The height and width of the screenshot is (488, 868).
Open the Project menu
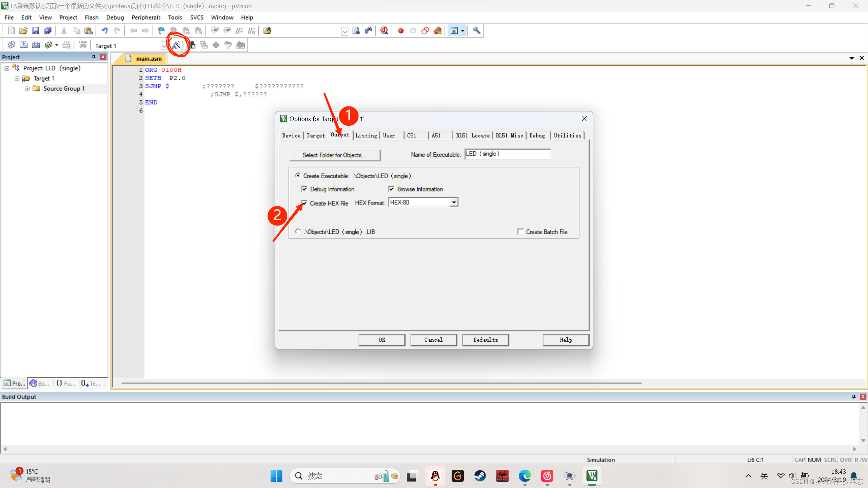point(68,17)
